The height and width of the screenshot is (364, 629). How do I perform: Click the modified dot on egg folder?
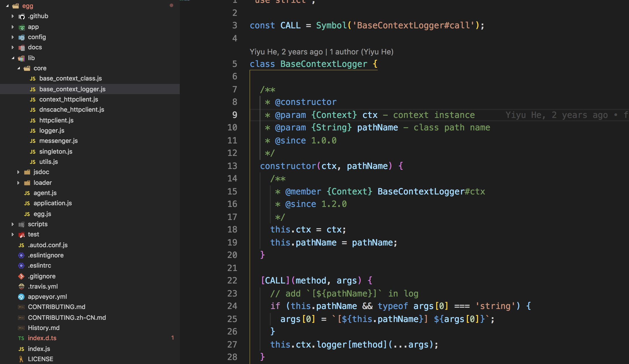tap(171, 5)
